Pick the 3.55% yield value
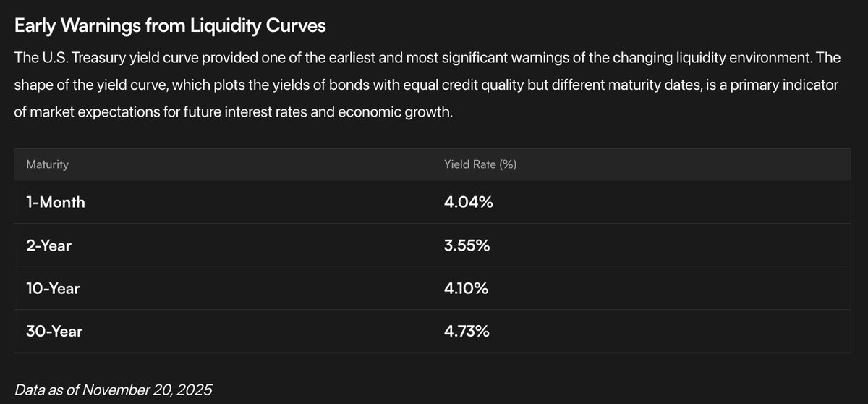This screenshot has height=404, width=868. pos(467,246)
